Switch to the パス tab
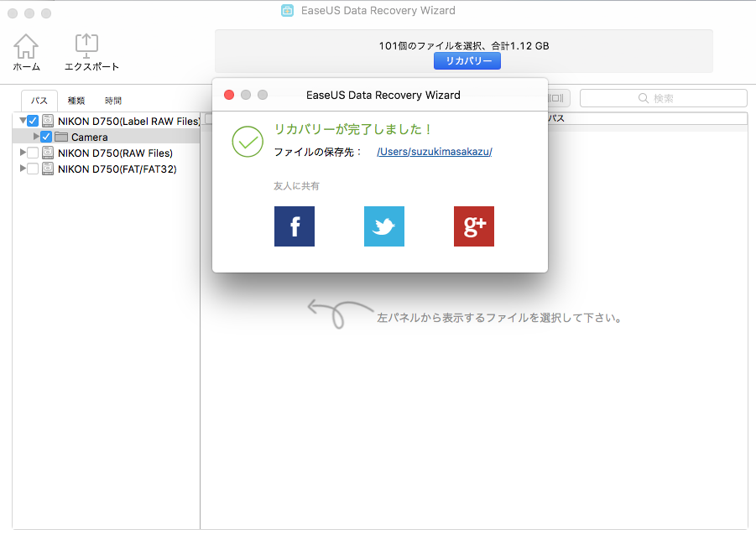The height and width of the screenshot is (540, 756). pos(39,101)
